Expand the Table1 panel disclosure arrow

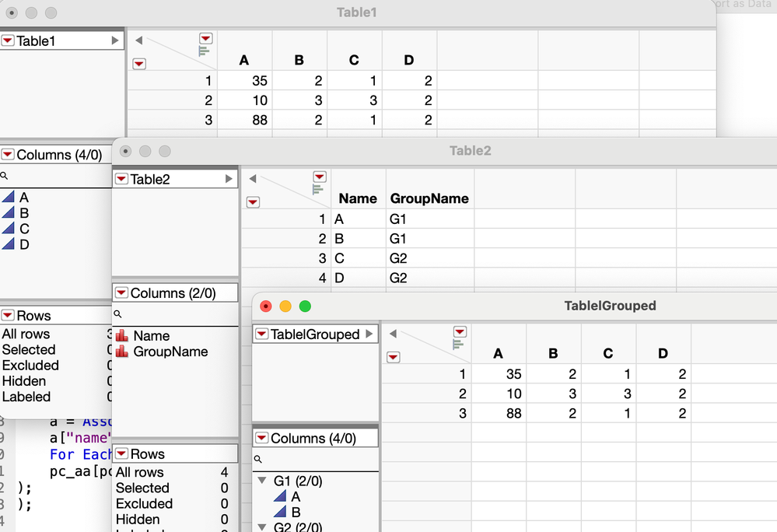pos(115,40)
